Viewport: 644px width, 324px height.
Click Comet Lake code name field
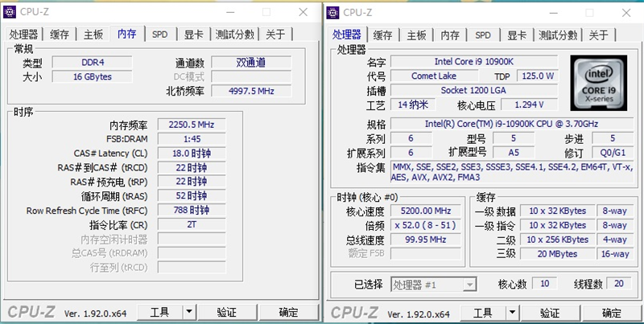tap(434, 76)
